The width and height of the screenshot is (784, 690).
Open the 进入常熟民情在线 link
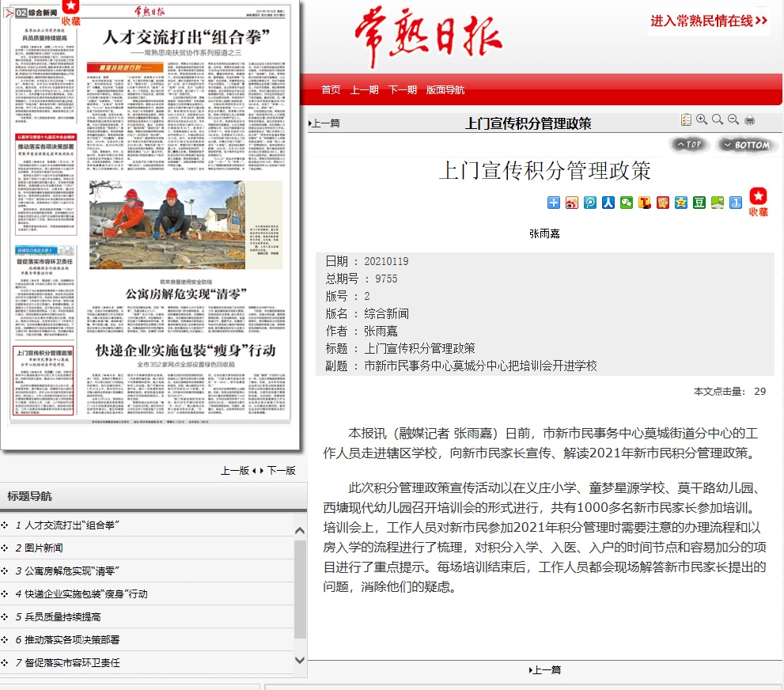[709, 21]
